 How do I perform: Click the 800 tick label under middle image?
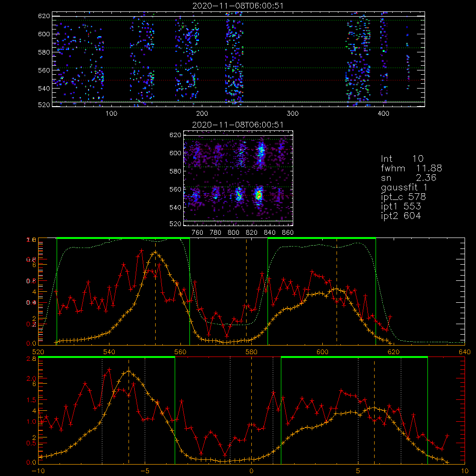[233, 233]
